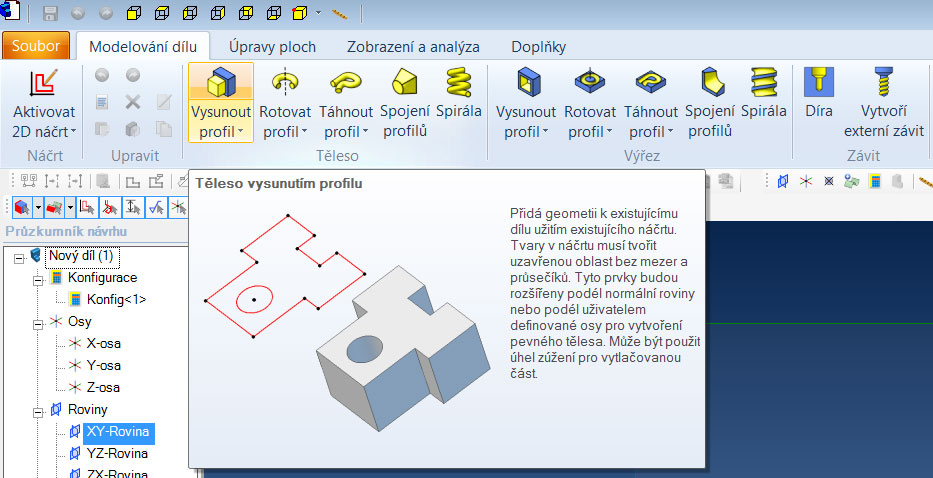933x478 pixels.
Task: Click the ruler measure icon in title bar
Action: pos(338,14)
